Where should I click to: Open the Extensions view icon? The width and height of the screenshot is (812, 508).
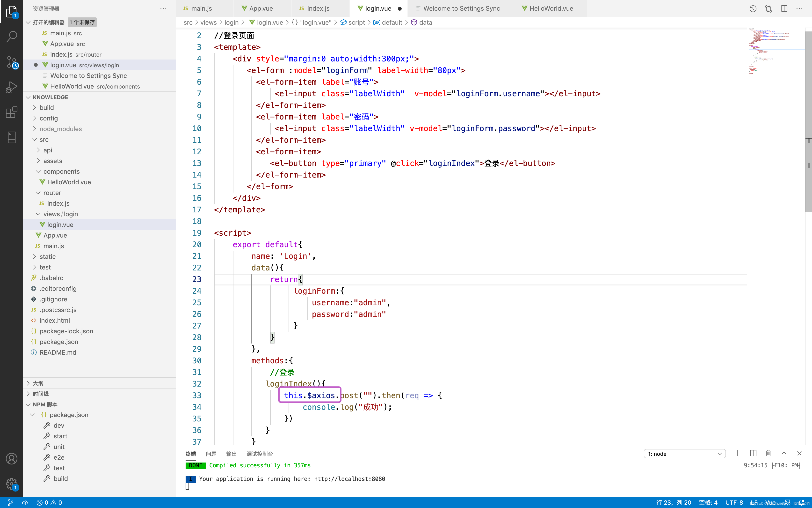click(x=11, y=112)
